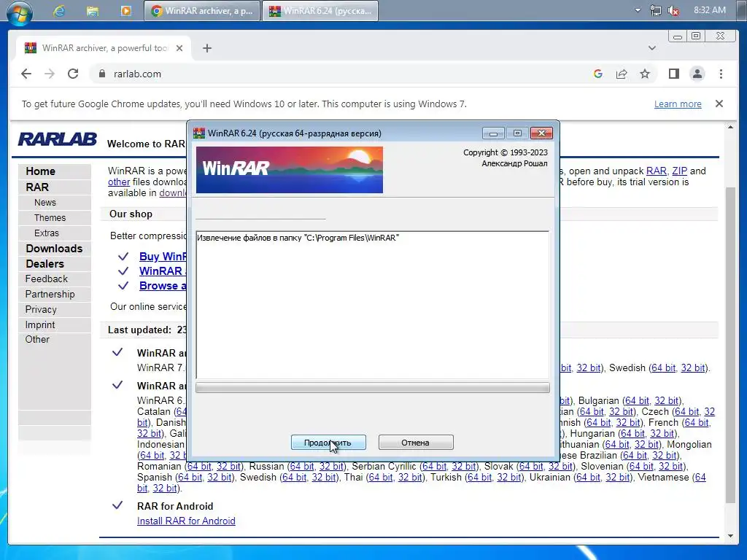Open the network status tray icon
747x560 pixels.
click(656, 10)
